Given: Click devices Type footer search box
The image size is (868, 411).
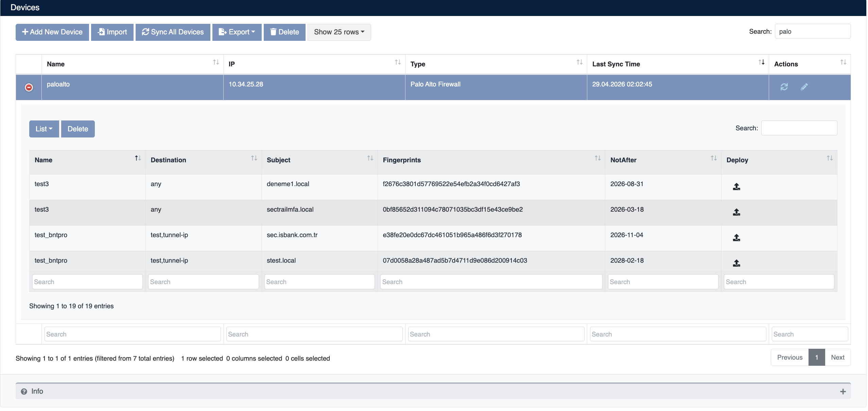Looking at the screenshot, I should [x=496, y=334].
